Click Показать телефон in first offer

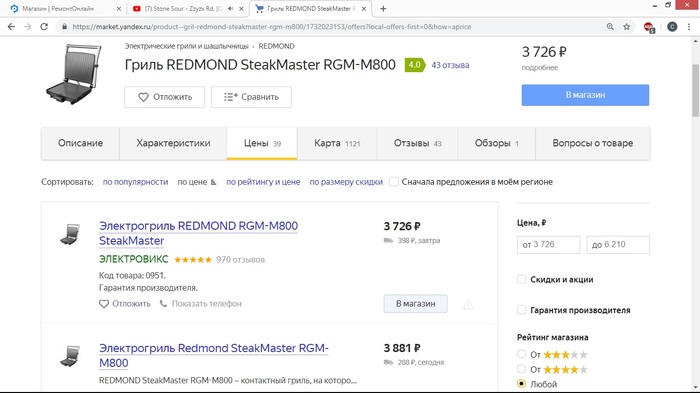coord(200,304)
